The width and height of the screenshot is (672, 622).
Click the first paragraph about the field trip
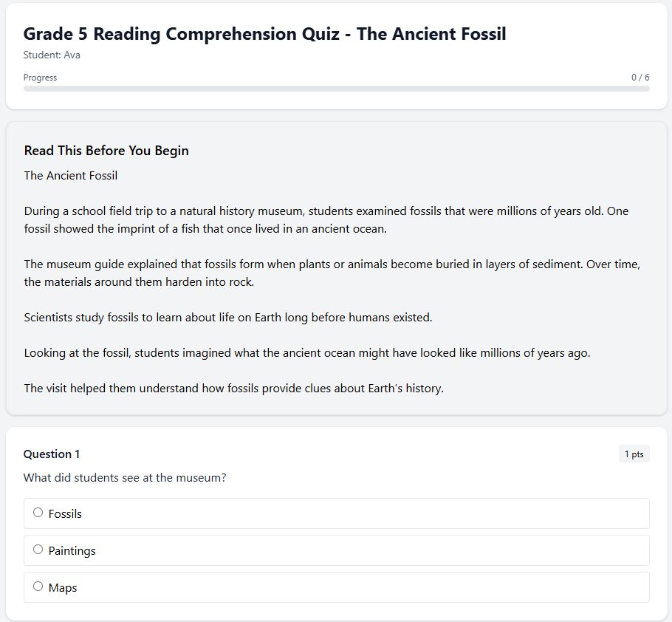pos(325,219)
